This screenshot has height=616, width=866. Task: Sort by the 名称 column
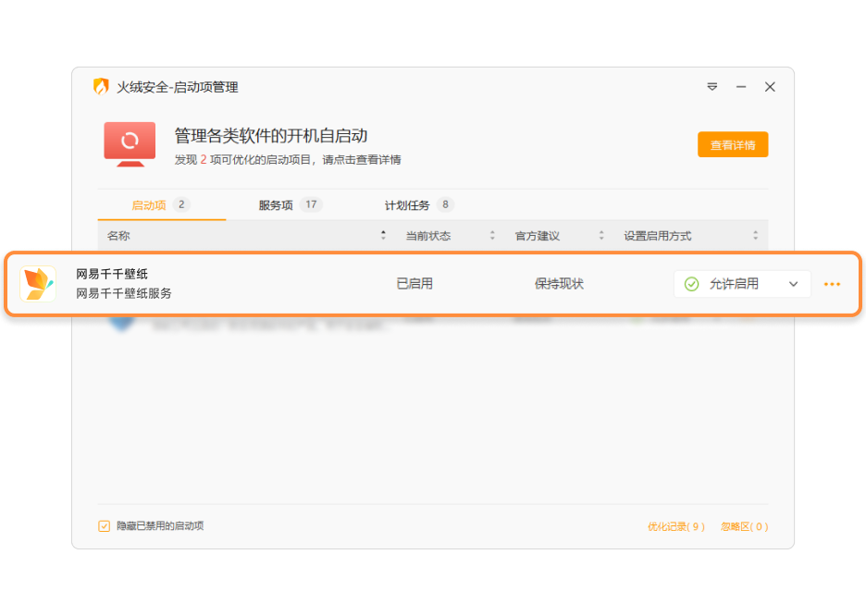(246, 236)
